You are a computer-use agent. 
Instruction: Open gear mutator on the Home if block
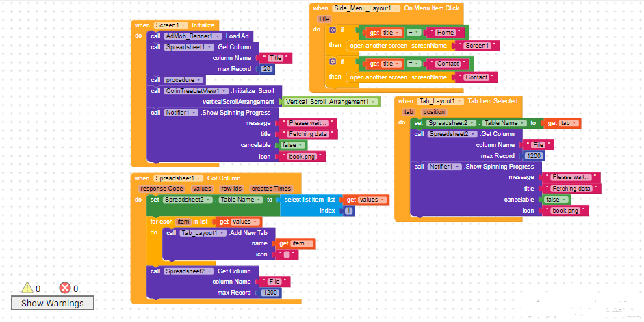point(333,31)
